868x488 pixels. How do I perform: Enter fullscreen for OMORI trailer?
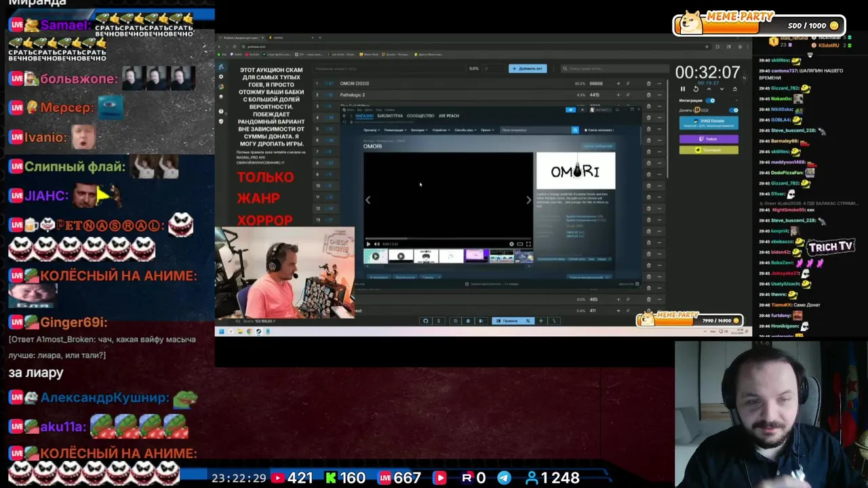(x=528, y=244)
